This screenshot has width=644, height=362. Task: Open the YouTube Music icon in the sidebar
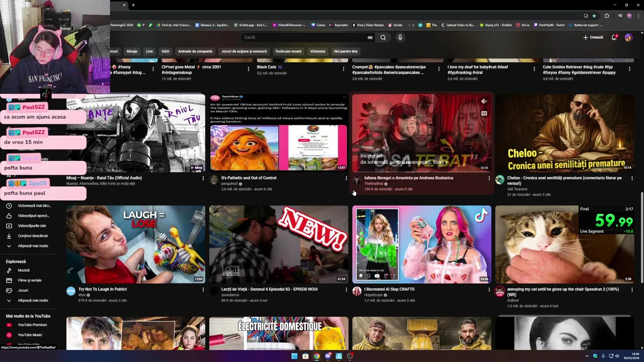click(9, 335)
